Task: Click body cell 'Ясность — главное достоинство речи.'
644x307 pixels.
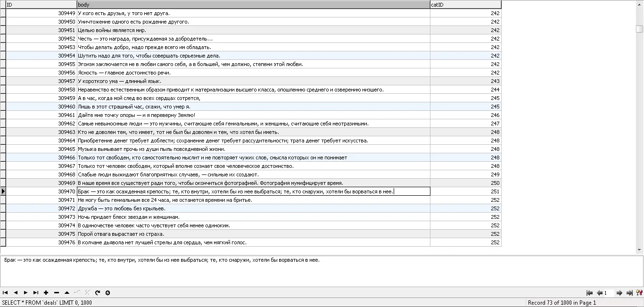Action: click(x=254, y=73)
